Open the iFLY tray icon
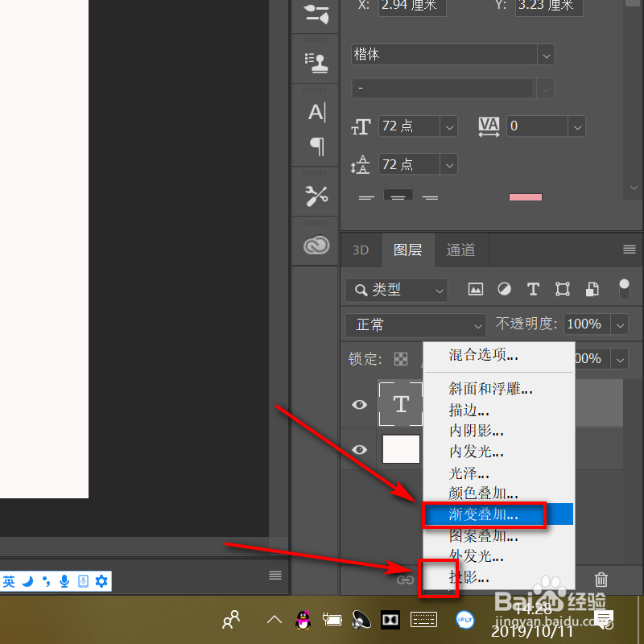The image size is (644, 644). pos(464,620)
